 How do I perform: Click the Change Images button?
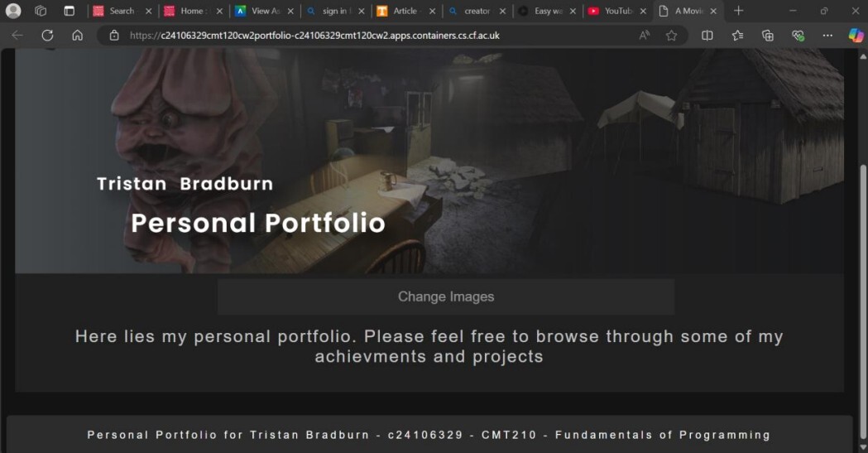[x=446, y=296]
